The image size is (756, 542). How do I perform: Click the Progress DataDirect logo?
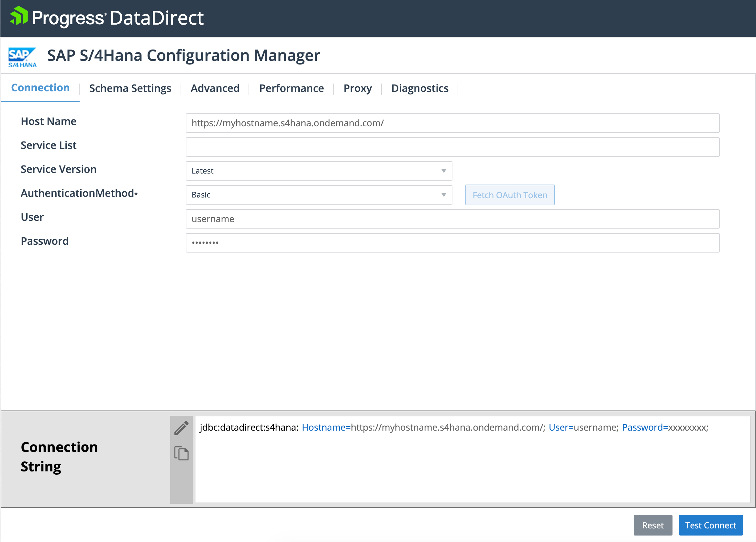coord(107,18)
